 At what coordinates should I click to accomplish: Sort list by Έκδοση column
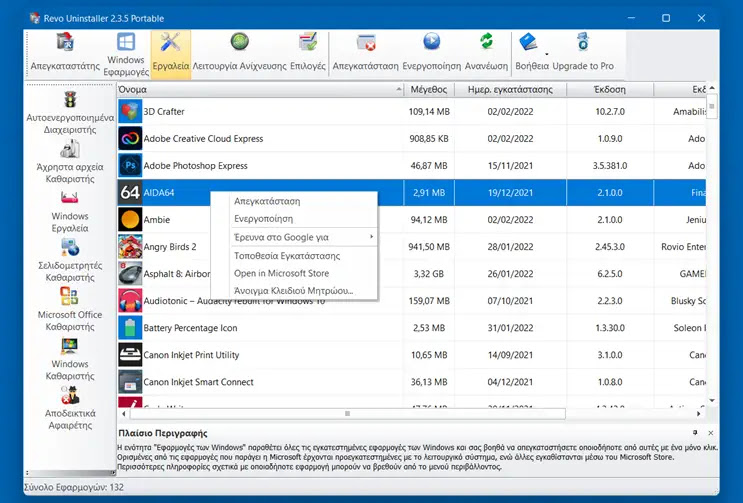610,90
